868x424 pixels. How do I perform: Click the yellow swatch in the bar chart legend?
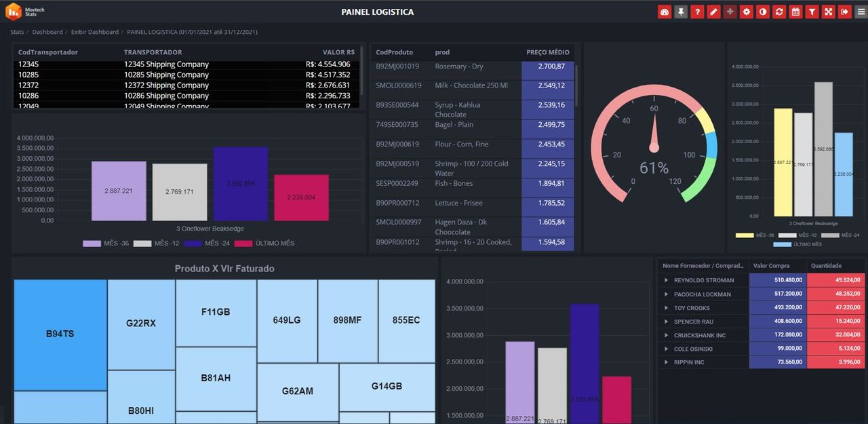pos(745,235)
